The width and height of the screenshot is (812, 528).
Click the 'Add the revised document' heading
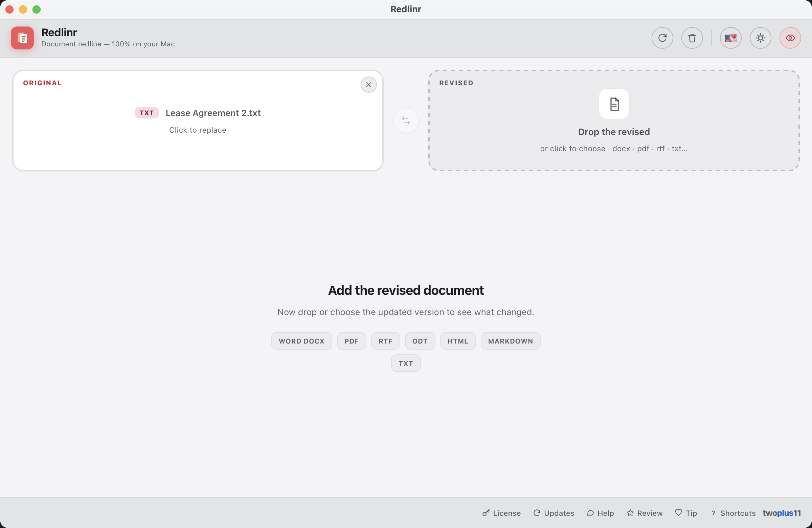tap(406, 290)
